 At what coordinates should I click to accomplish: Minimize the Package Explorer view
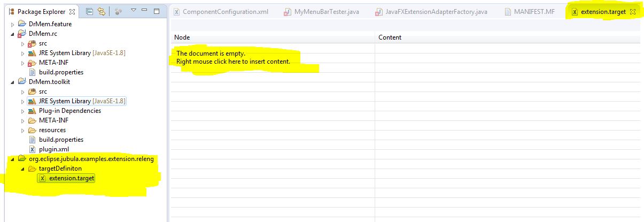[x=145, y=11]
